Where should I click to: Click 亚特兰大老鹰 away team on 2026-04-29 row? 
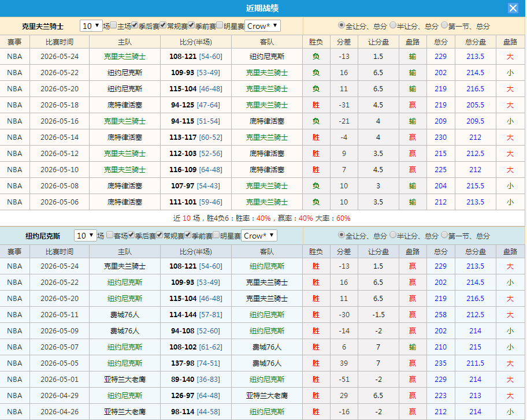[x=267, y=396]
